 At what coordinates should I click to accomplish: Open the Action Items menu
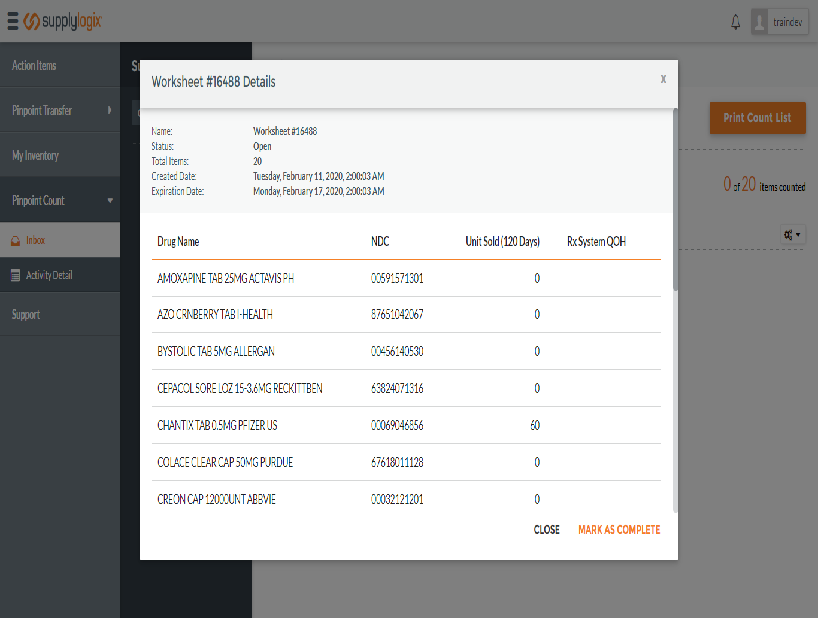point(34,66)
